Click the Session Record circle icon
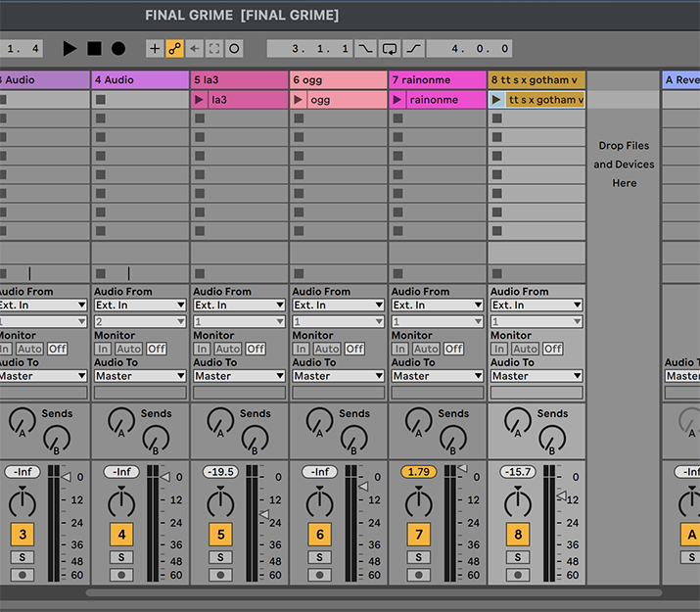The height and width of the screenshot is (612, 700). click(x=234, y=49)
